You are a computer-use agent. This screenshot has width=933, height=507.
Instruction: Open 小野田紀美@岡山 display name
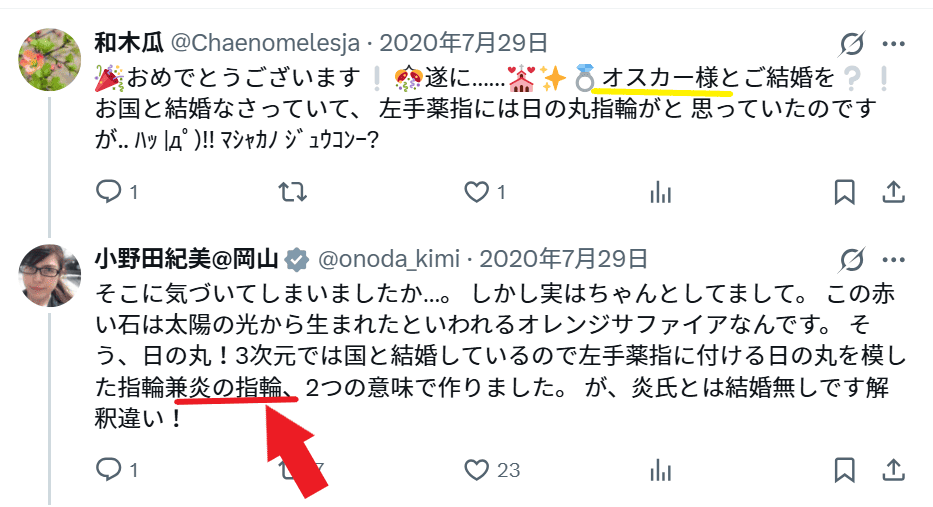[x=187, y=259]
